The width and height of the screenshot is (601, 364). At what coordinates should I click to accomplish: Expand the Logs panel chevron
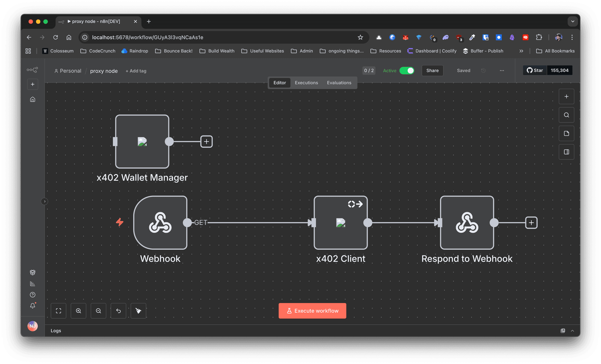[x=572, y=331]
